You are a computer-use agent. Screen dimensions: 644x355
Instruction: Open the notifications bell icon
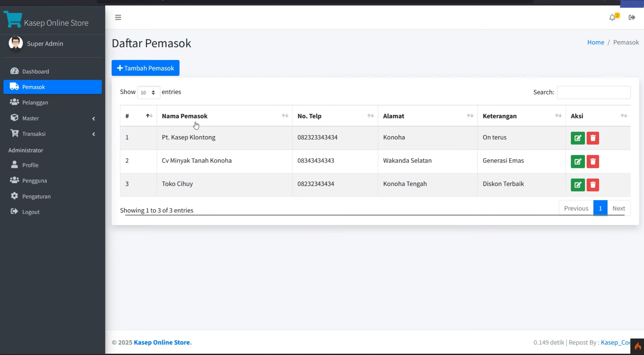coord(612,17)
